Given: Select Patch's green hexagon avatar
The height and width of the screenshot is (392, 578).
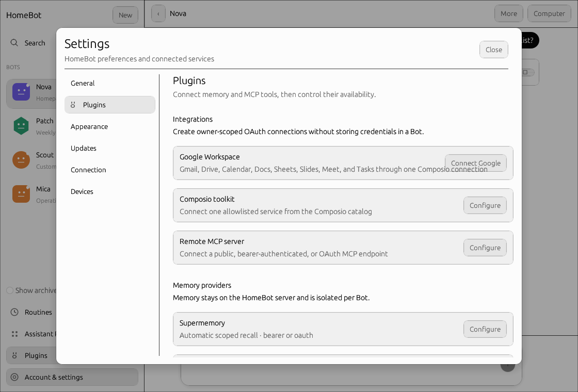Looking at the screenshot, I should (x=21, y=126).
